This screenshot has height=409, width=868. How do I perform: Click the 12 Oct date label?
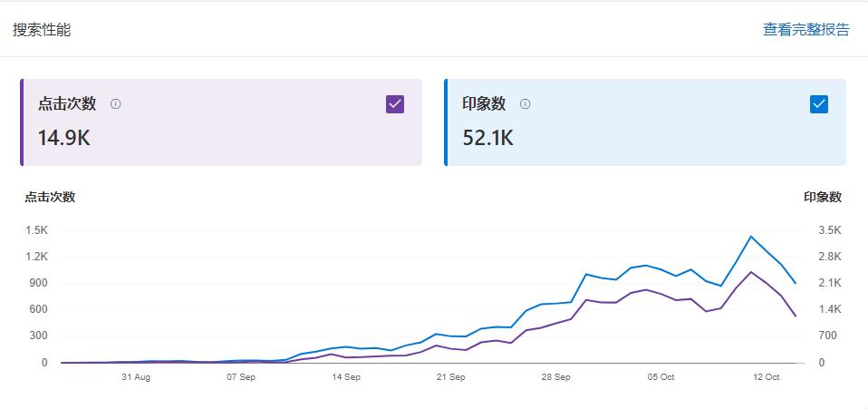pyautogui.click(x=766, y=377)
